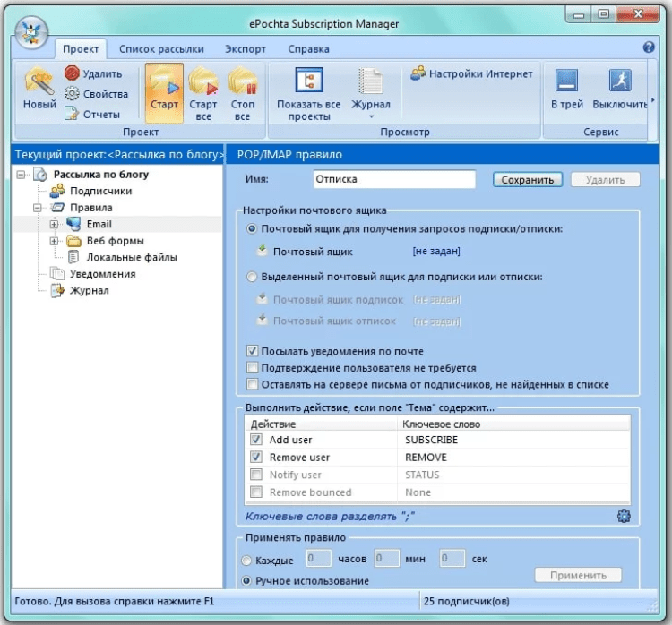Viewport: 672px width, 625px height.
Task: Open the Журнал dropdown arrow
Action: pyautogui.click(x=371, y=116)
